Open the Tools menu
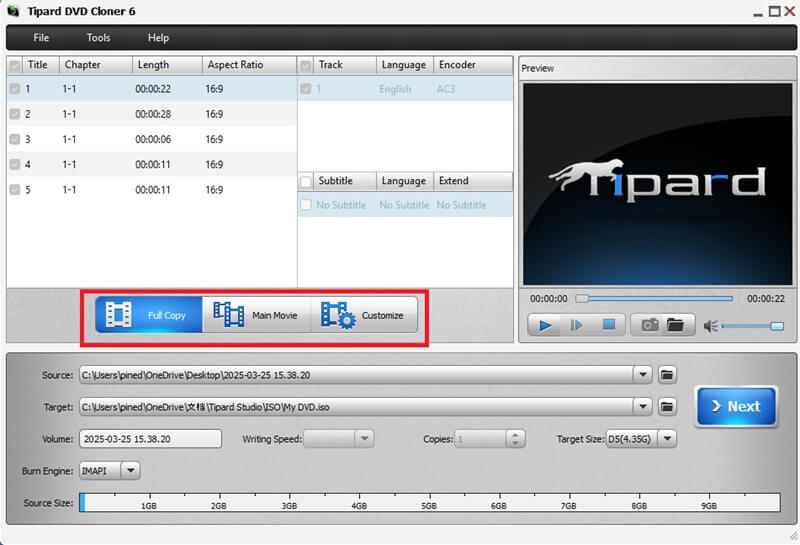The height and width of the screenshot is (545, 800). click(98, 38)
